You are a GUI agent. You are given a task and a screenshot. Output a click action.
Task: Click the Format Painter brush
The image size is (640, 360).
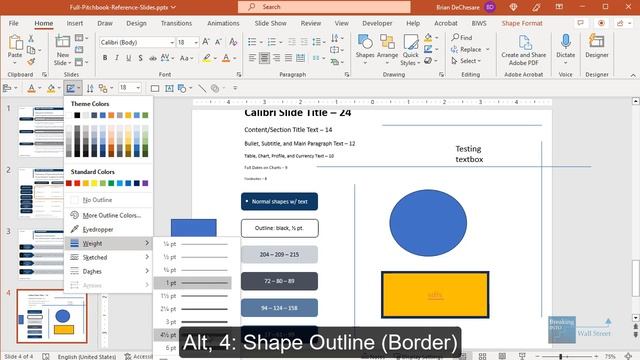click(31, 62)
